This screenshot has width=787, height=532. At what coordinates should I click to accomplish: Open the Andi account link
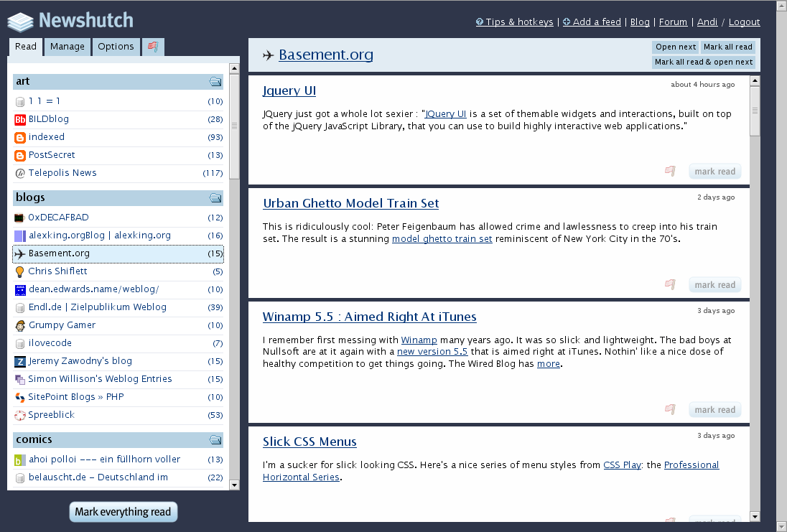click(707, 22)
